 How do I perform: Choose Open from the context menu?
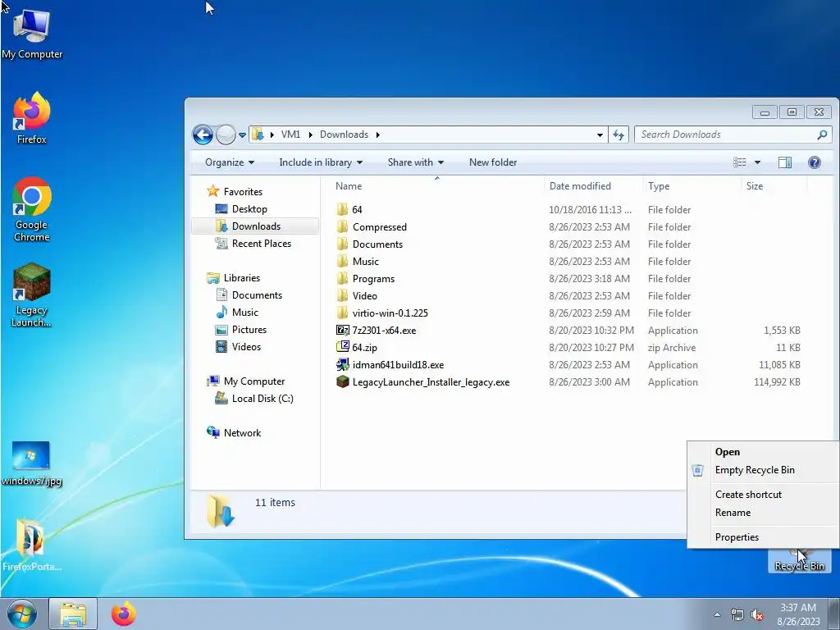coord(764,452)
